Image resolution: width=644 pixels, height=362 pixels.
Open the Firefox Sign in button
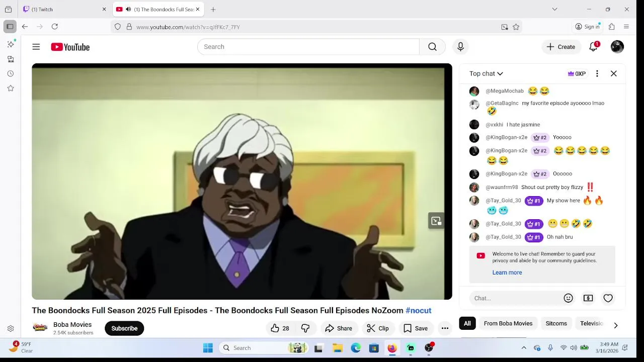pyautogui.click(x=588, y=27)
